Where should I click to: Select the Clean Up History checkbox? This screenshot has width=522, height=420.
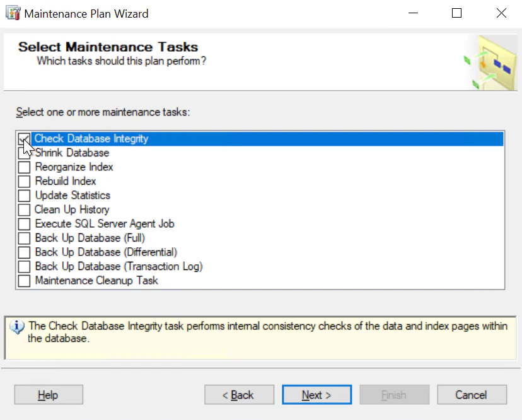point(24,210)
